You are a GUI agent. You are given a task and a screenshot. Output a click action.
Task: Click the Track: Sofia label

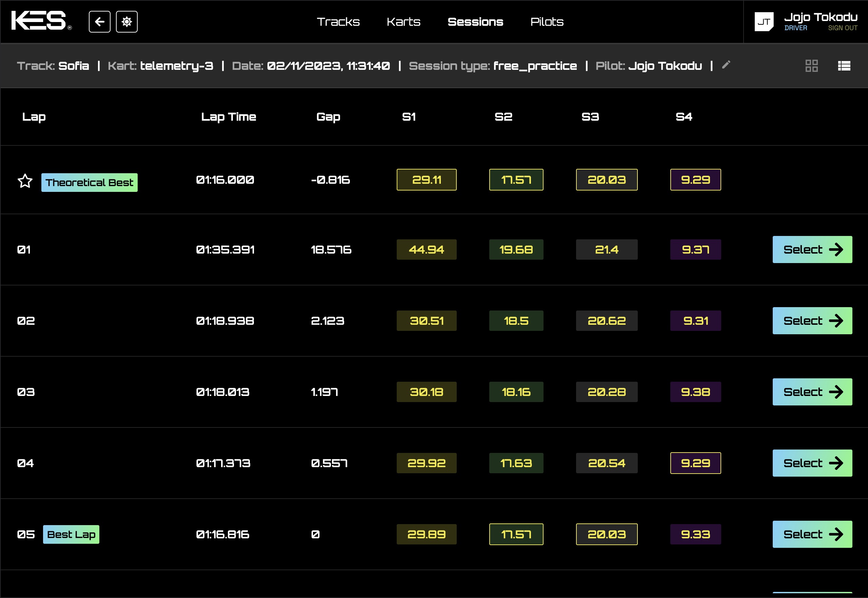coord(53,66)
